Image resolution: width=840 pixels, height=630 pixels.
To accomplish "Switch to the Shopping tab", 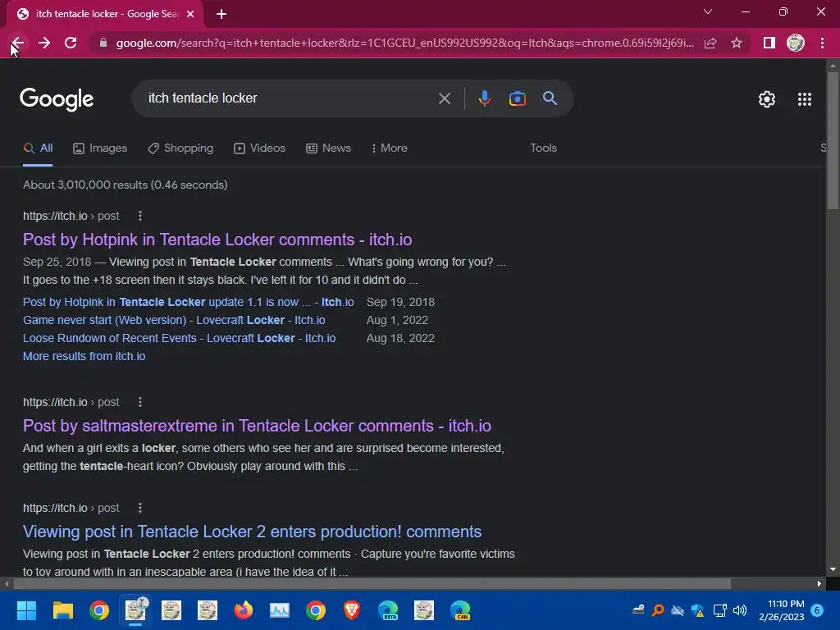I will click(x=180, y=148).
